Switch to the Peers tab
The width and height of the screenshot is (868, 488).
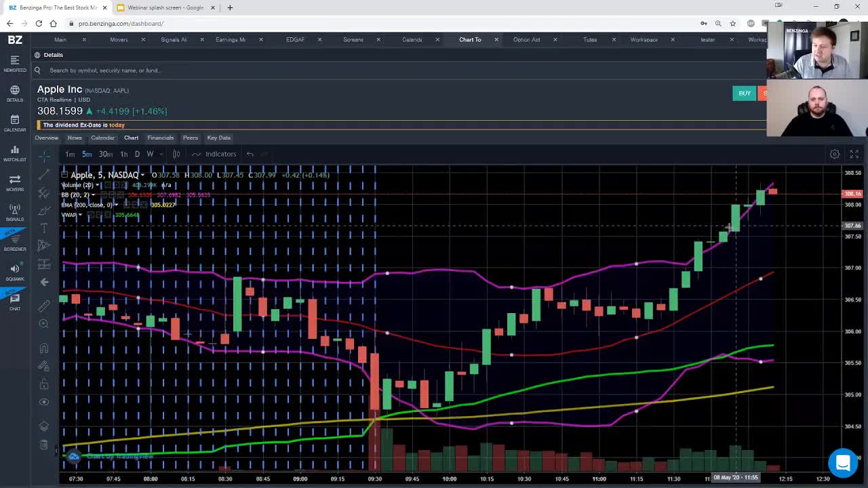tap(191, 138)
